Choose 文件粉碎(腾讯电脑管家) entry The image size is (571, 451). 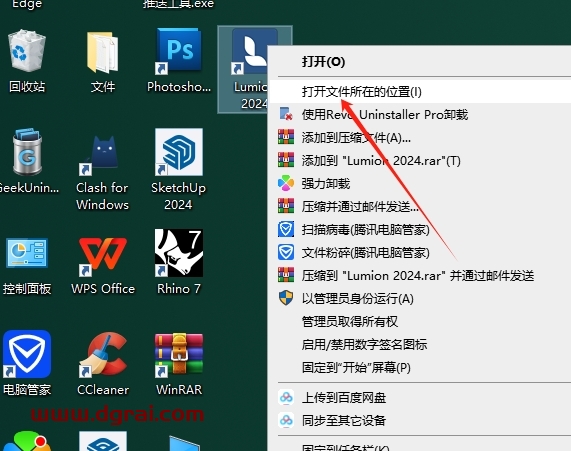point(419,252)
